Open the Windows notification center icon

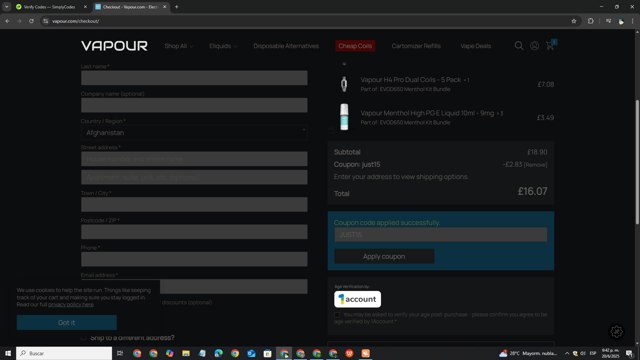click(x=629, y=353)
